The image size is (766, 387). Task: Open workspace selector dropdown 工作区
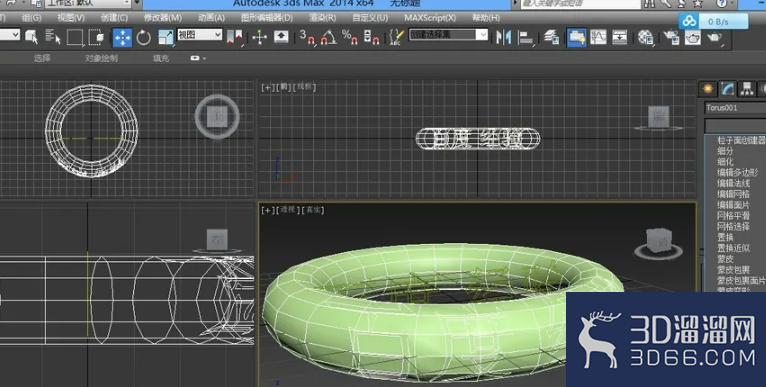(x=88, y=3)
